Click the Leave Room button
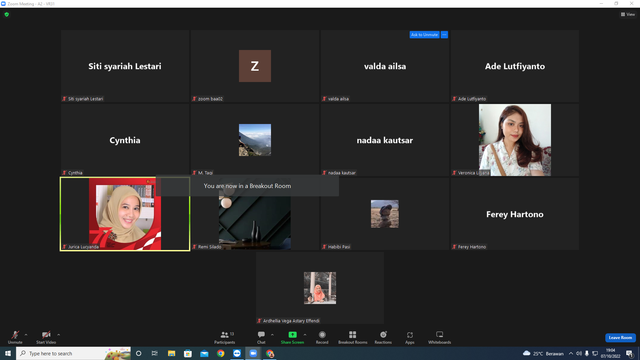Viewport: 640px width, 360px height. click(620, 338)
